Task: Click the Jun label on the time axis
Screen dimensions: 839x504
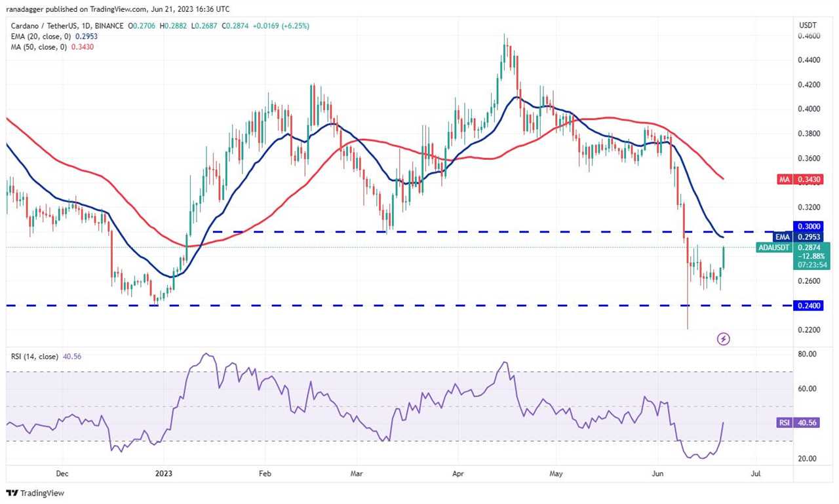Action: click(x=657, y=472)
